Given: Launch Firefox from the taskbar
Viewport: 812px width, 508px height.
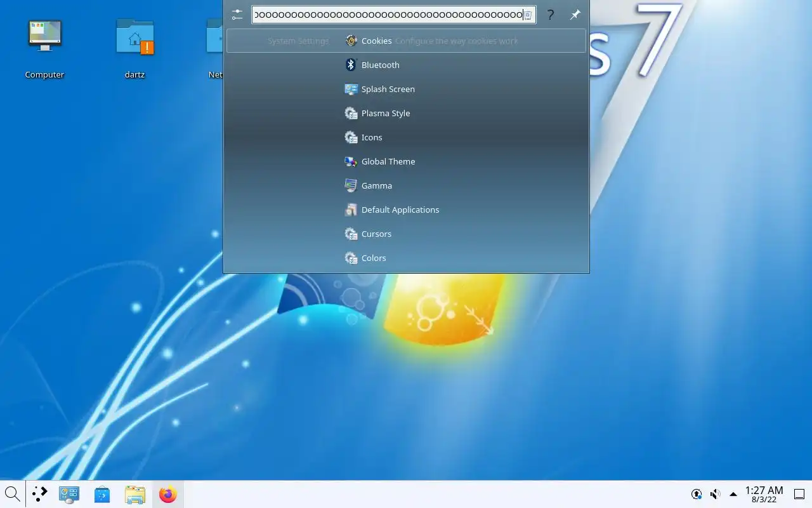Looking at the screenshot, I should (167, 494).
